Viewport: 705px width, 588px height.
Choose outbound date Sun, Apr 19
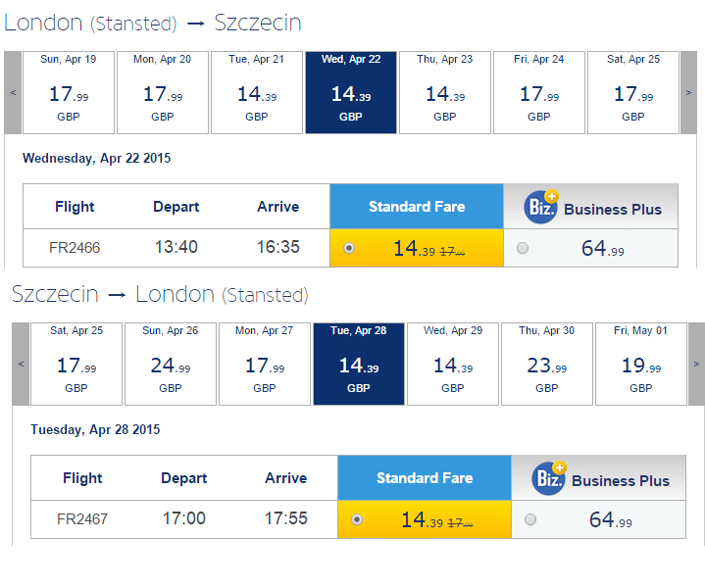69,92
